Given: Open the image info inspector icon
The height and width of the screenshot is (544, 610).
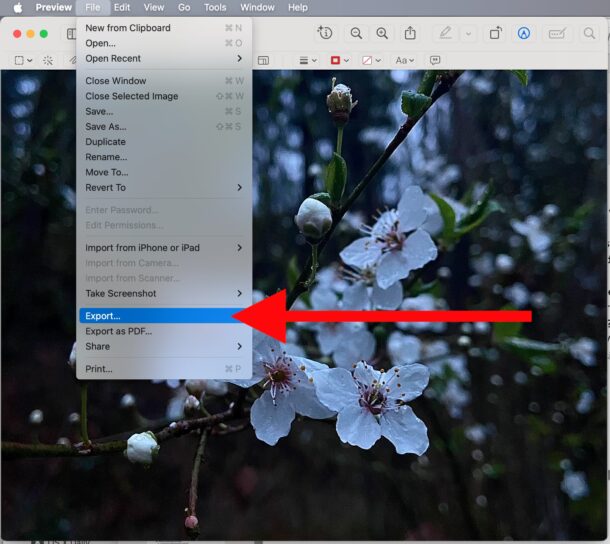Looking at the screenshot, I should pyautogui.click(x=325, y=33).
